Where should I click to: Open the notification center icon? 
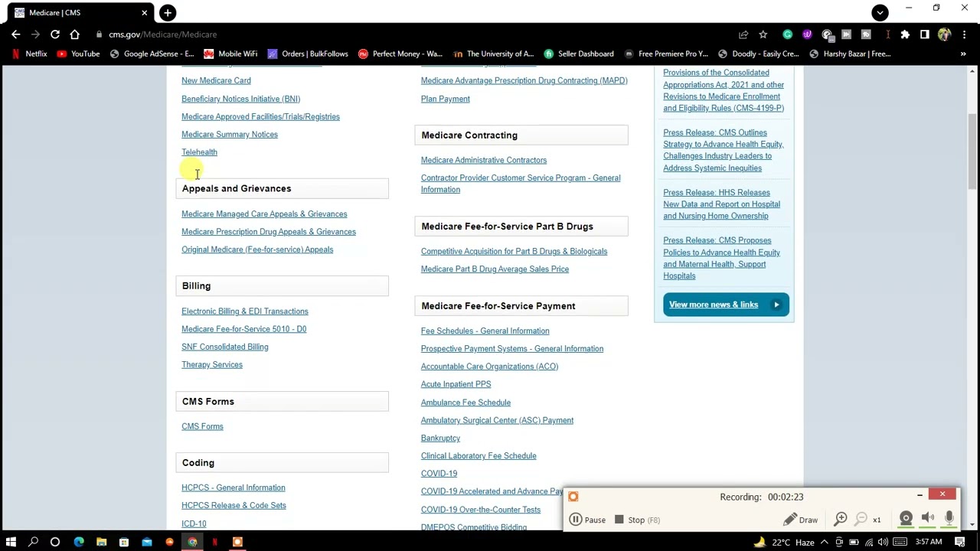coord(960,543)
